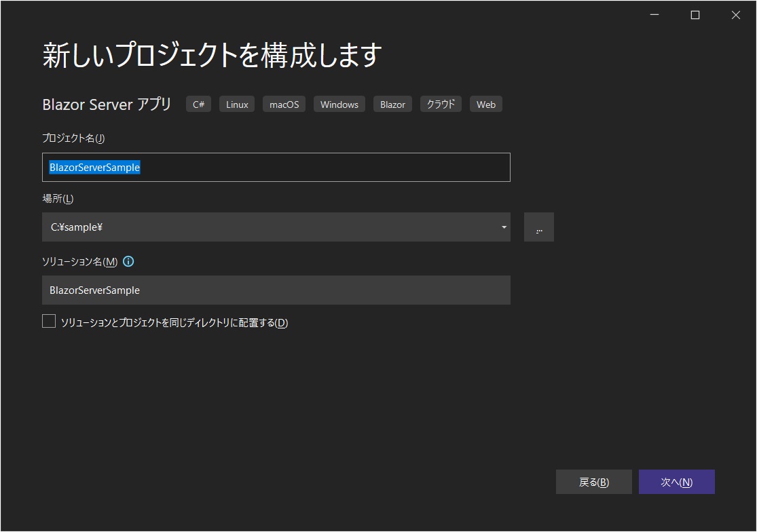The image size is (757, 532).
Task: Click the プロジェクト名(J) label
Action: (73, 138)
